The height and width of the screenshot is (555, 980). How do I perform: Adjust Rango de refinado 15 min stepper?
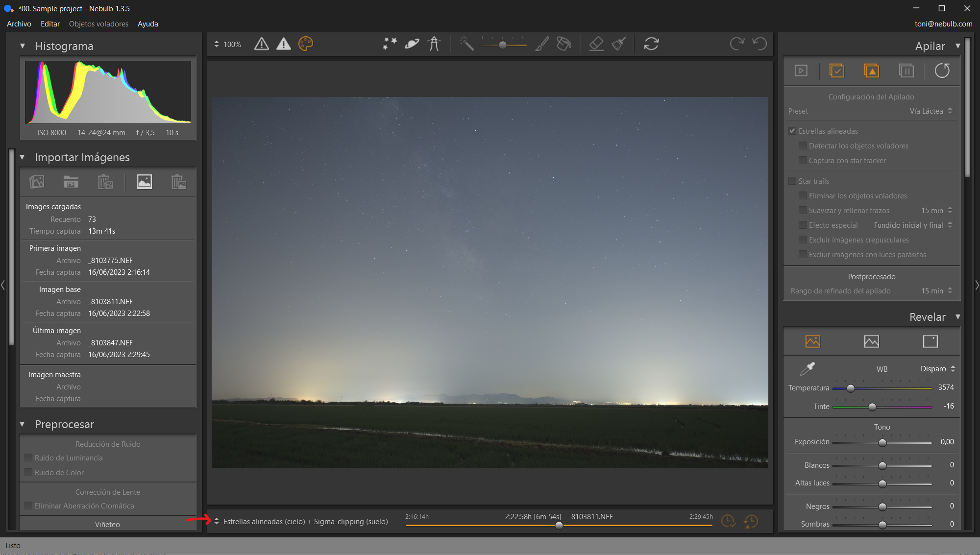pyautogui.click(x=950, y=291)
